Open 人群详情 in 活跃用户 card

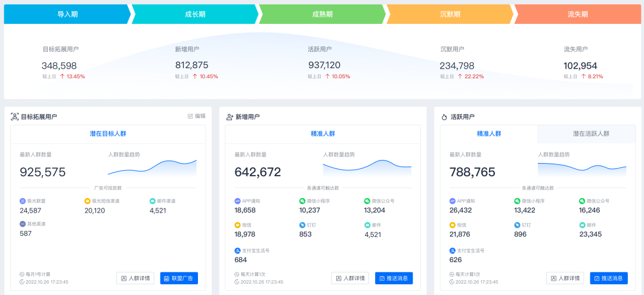click(565, 278)
